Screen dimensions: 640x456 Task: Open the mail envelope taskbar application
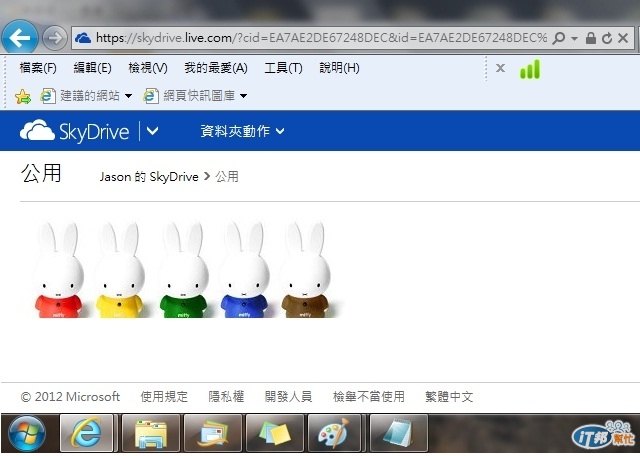(213, 434)
